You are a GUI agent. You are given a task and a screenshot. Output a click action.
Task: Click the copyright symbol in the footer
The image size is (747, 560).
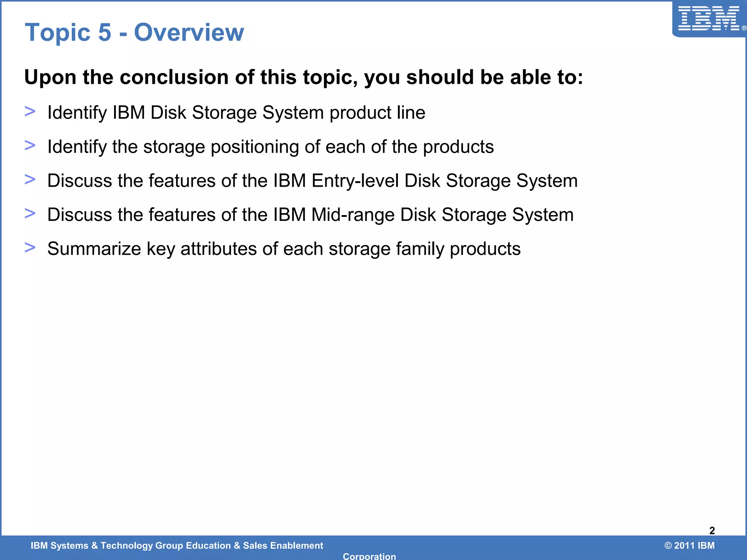coord(668,545)
